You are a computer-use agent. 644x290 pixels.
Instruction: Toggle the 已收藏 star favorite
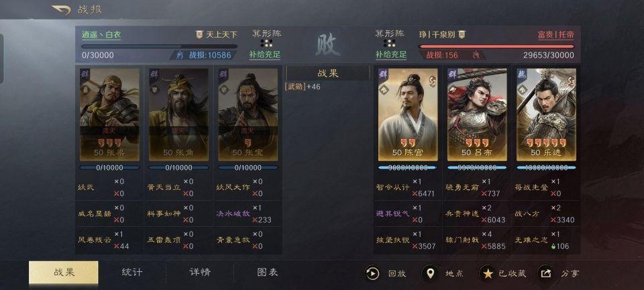pyautogui.click(x=488, y=273)
